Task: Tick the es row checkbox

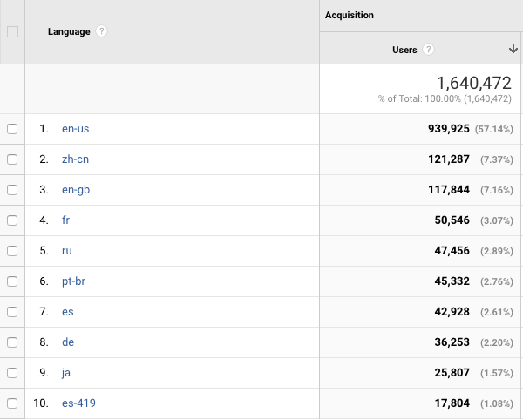Action: click(12, 312)
